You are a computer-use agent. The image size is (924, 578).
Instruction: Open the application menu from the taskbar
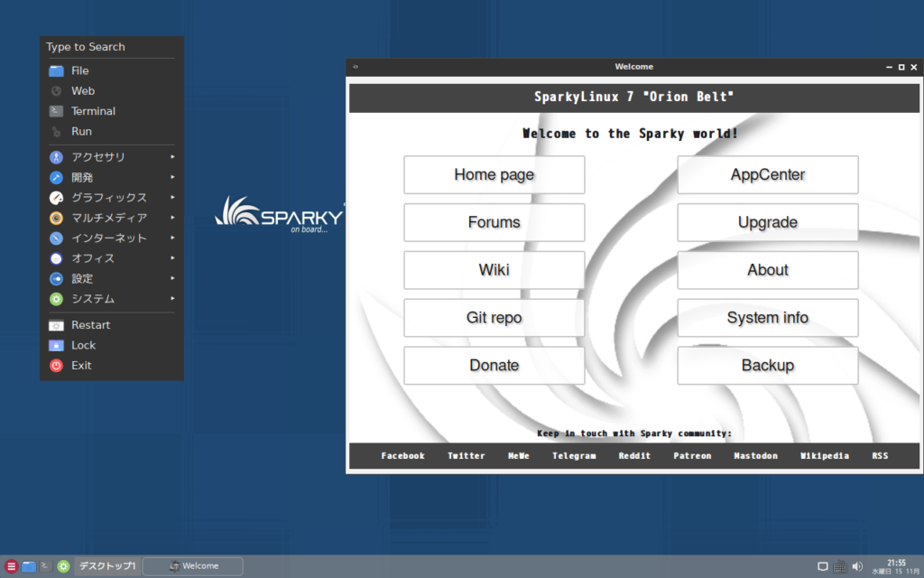coord(11,566)
